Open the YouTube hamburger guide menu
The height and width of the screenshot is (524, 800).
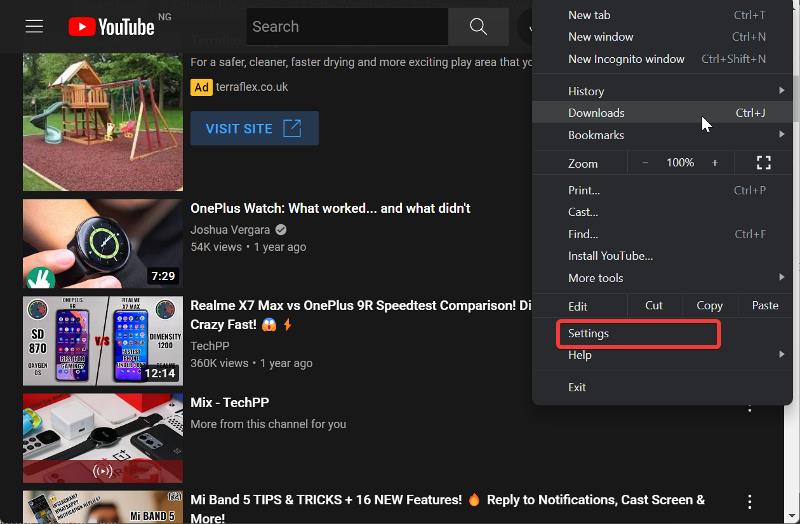[x=34, y=26]
